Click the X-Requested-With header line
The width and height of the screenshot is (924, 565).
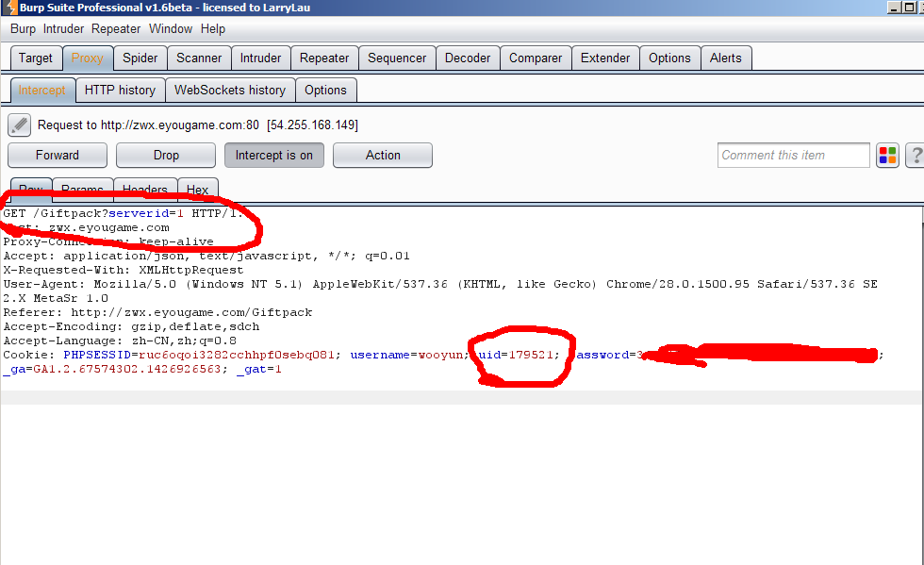[x=124, y=270]
